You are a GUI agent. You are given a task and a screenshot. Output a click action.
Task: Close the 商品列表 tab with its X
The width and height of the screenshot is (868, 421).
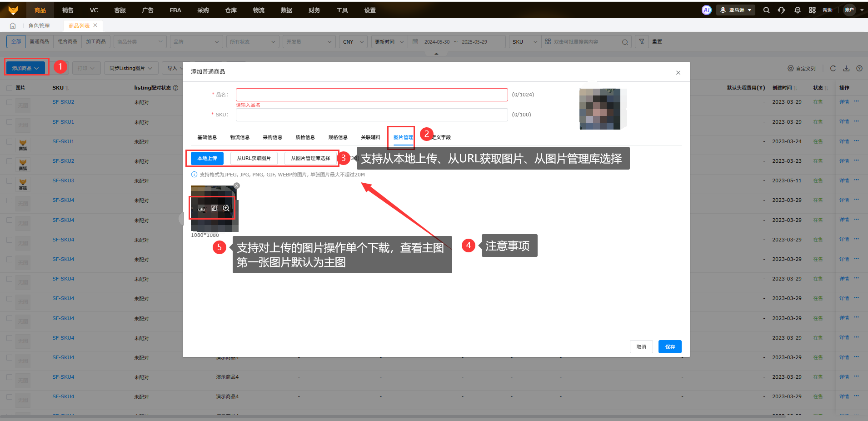coord(95,25)
